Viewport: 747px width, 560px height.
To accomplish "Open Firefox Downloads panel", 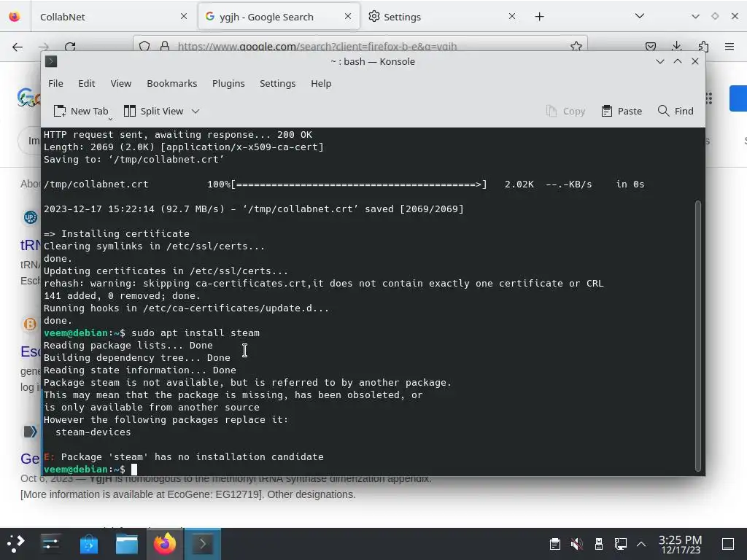I will click(676, 46).
